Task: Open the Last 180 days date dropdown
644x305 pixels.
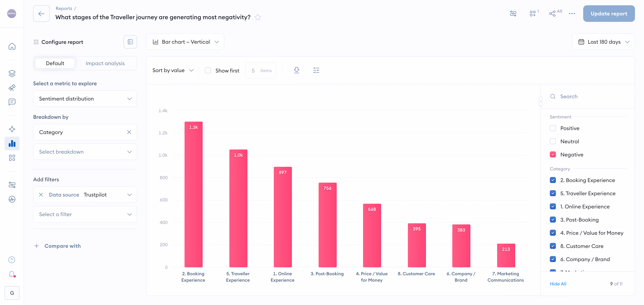Action: [603, 42]
